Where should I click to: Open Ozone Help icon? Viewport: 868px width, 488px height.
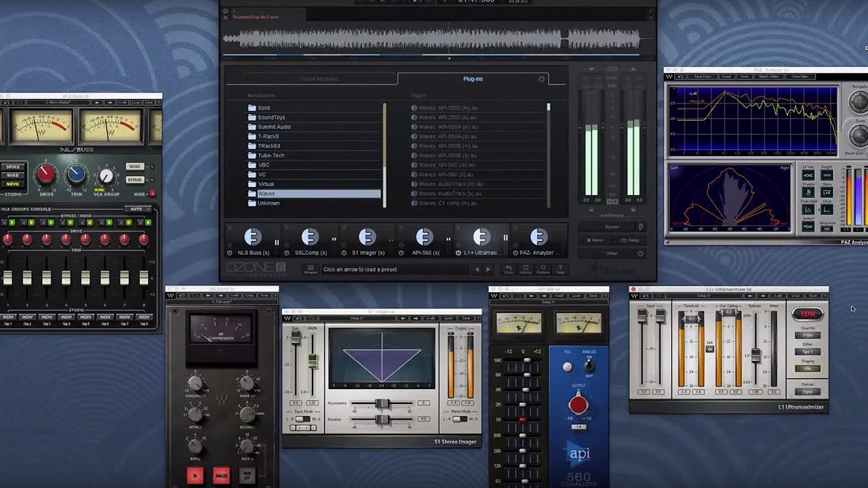[560, 269]
